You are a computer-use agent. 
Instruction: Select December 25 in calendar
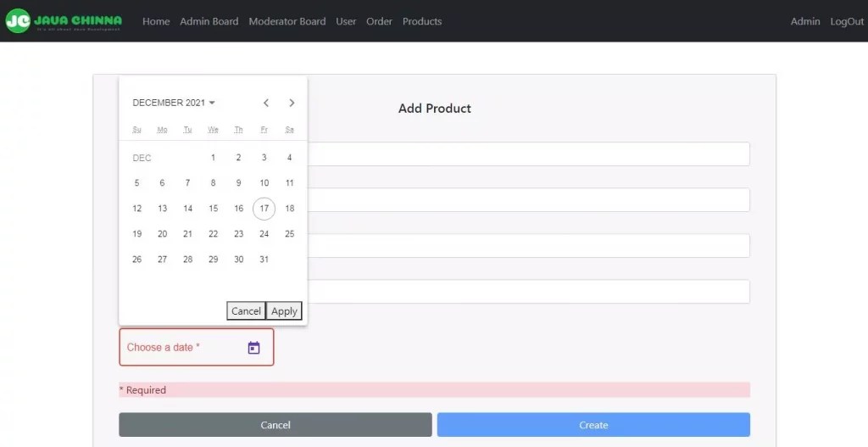click(290, 234)
